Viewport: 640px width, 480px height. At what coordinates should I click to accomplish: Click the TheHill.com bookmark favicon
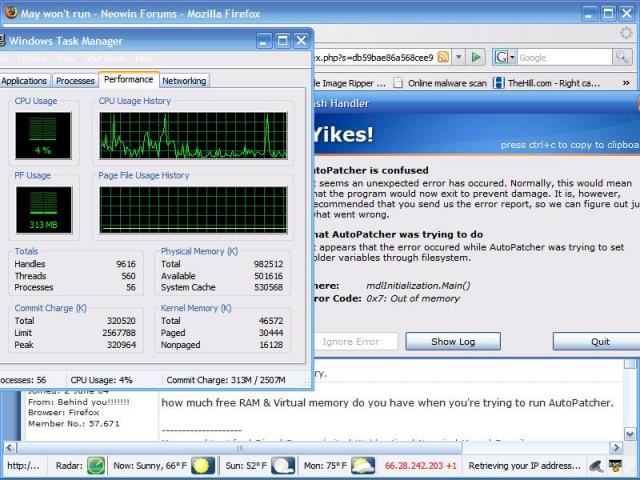click(498, 83)
